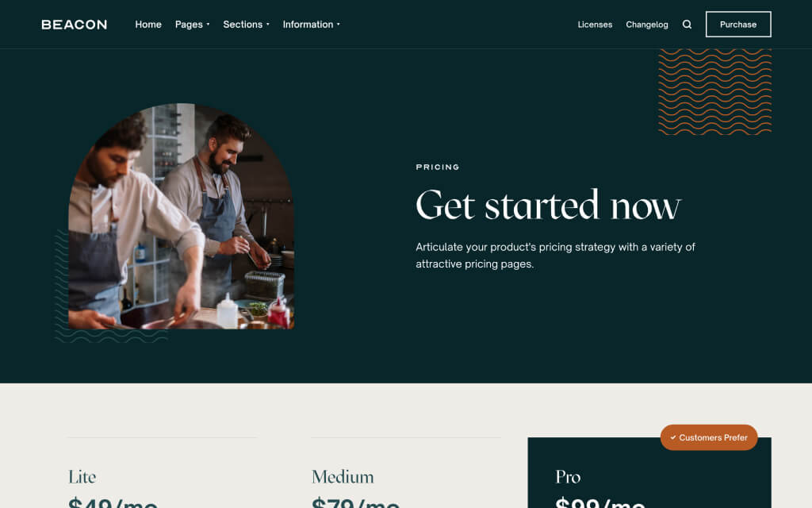Open the Licenses link

[595, 25]
